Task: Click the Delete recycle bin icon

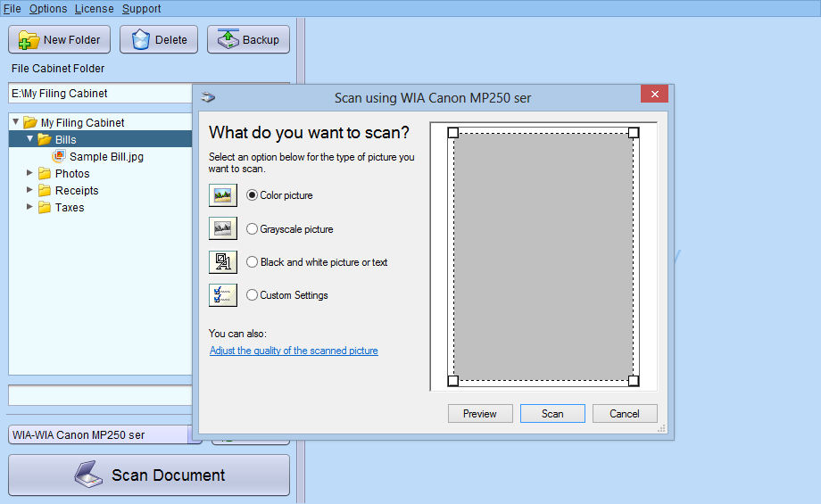Action: point(140,40)
